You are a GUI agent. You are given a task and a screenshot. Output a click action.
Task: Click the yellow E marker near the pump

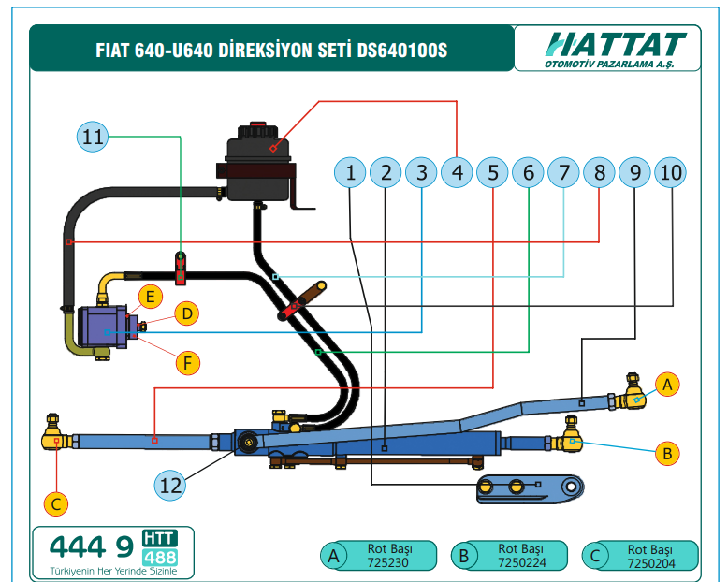tap(151, 297)
